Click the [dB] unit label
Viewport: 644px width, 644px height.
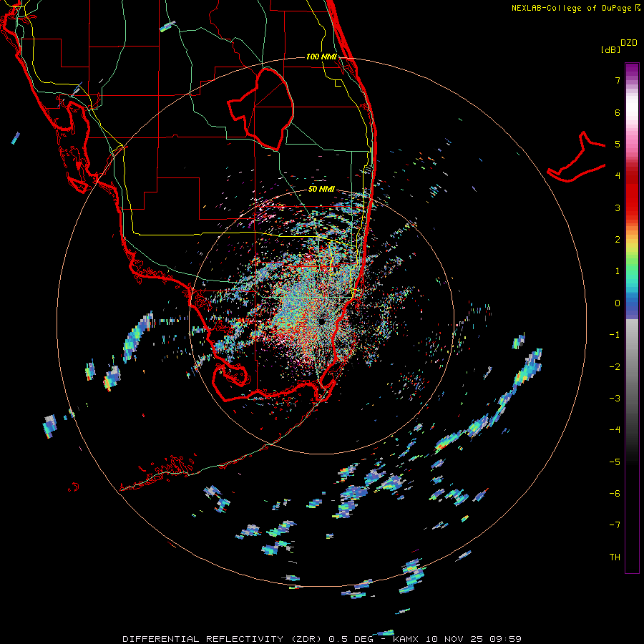pos(610,49)
